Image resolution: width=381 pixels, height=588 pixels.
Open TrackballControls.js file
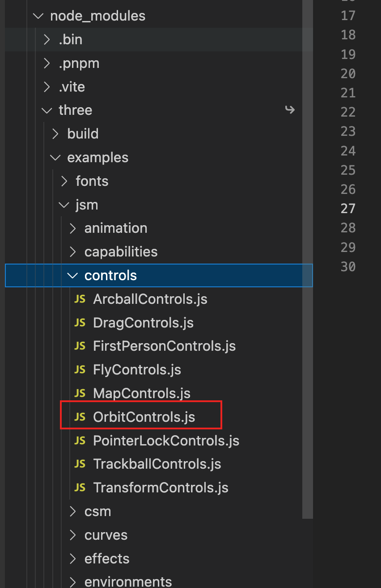pos(157,464)
